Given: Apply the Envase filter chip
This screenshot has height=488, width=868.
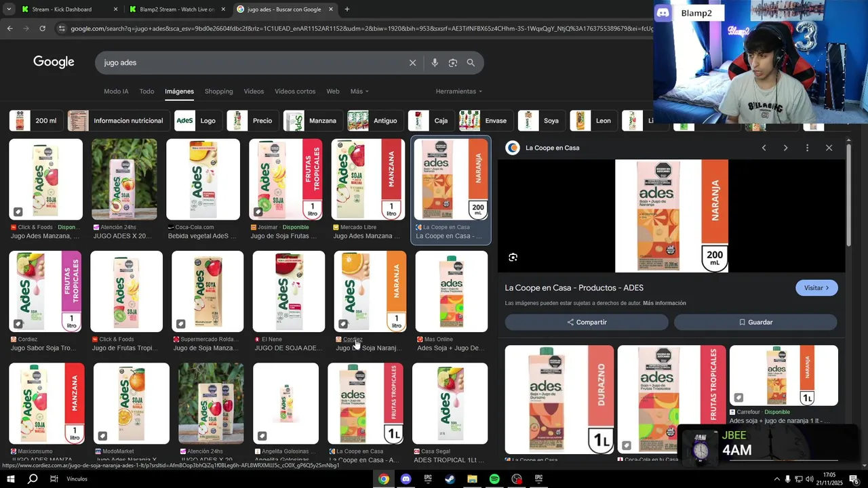Looking at the screenshot, I should pyautogui.click(x=486, y=121).
